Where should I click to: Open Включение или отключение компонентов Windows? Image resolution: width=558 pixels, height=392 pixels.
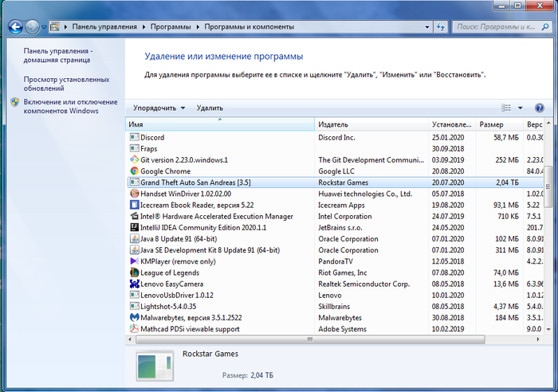(70, 107)
